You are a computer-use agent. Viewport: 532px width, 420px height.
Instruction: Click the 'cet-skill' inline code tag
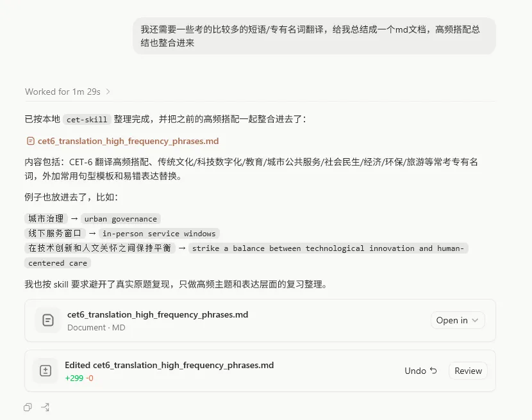pos(87,119)
